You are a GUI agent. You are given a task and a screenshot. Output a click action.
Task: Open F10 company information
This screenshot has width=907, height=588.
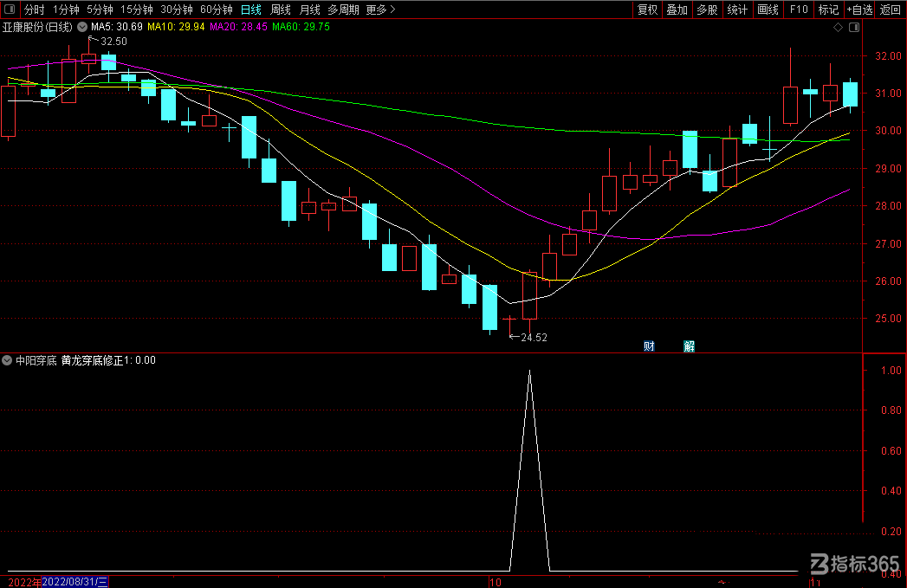(x=799, y=10)
